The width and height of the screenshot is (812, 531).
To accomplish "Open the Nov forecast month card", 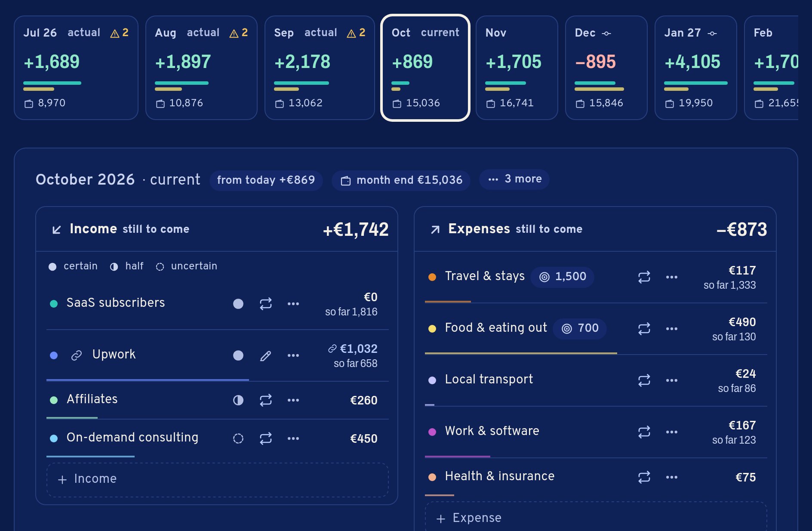I will (517, 68).
